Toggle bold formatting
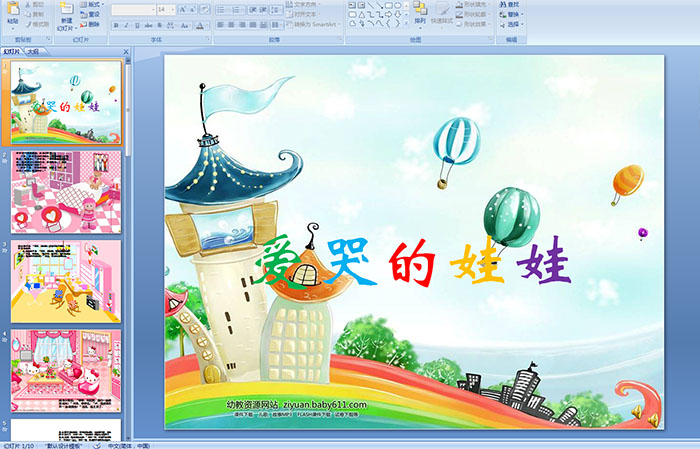This screenshot has width=700, height=449. 114,25
